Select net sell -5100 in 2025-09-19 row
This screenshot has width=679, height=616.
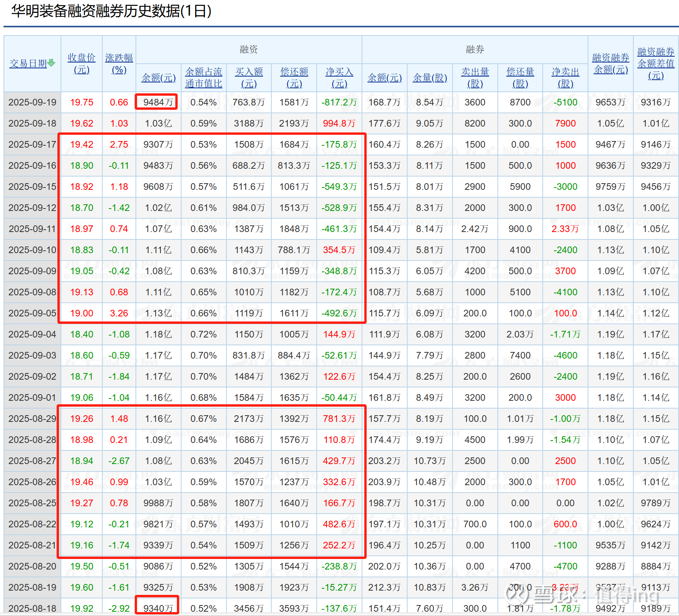tap(565, 102)
